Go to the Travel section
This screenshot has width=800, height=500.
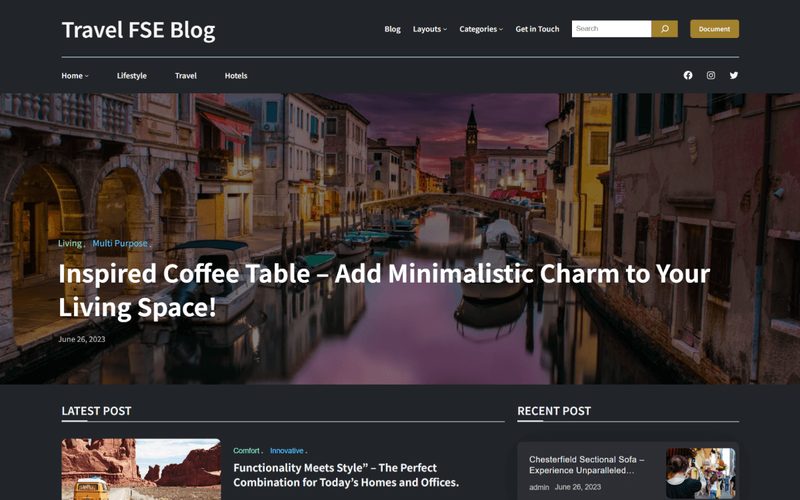[x=186, y=76]
